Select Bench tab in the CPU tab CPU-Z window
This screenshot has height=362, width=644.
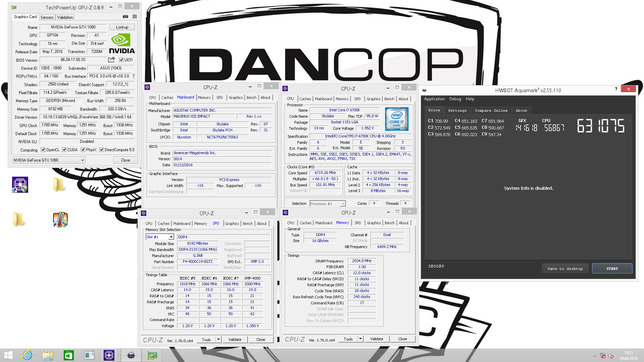[x=389, y=99]
